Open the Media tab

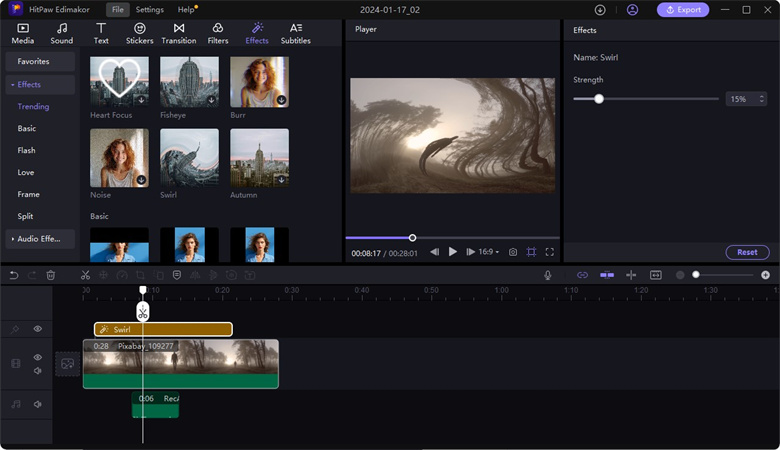tap(22, 33)
